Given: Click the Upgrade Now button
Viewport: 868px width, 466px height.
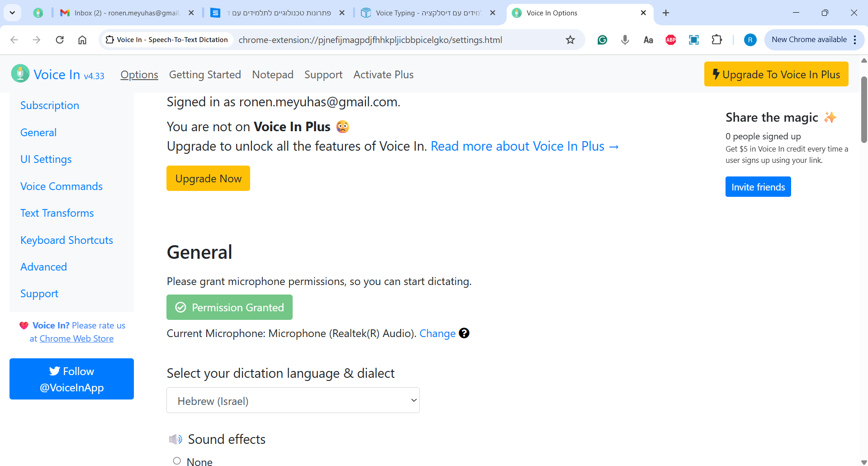Looking at the screenshot, I should coord(208,178).
